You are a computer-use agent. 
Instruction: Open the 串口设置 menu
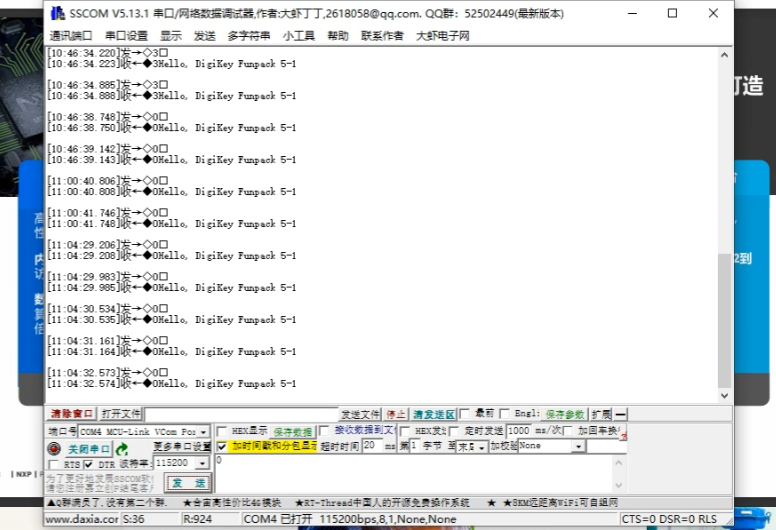coord(126,36)
